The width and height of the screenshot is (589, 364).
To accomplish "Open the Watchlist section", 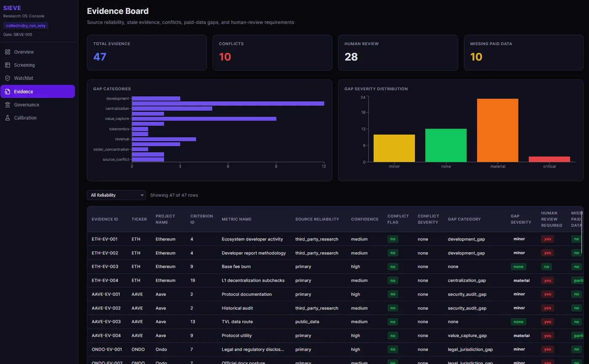I will [x=37, y=78].
